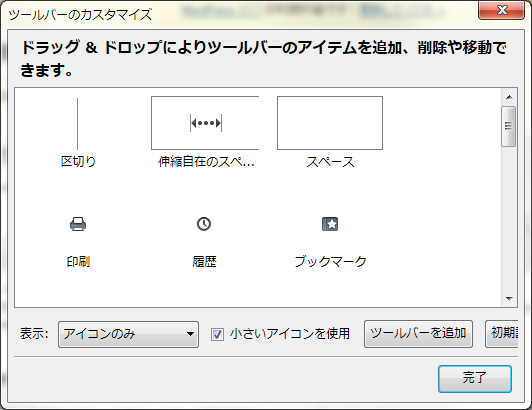Click the 完了 done button
This screenshot has width=532, height=410.
(475, 378)
